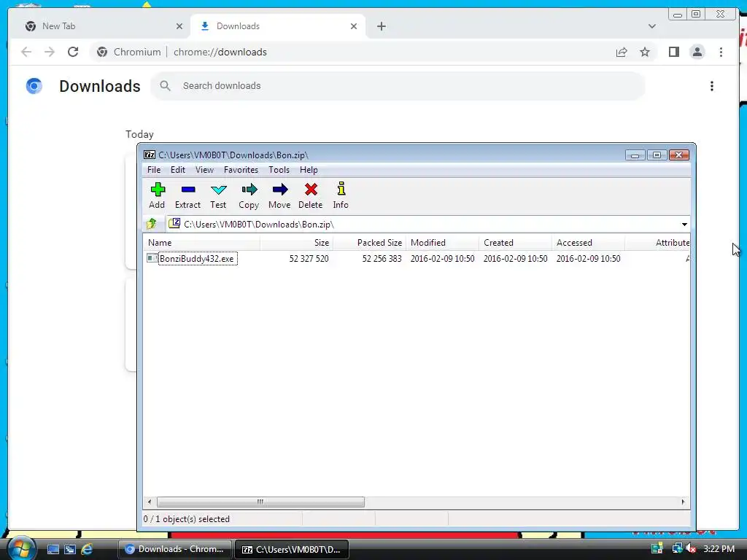Close the Downloads tab in Chromium
The image size is (747, 560).
354,26
